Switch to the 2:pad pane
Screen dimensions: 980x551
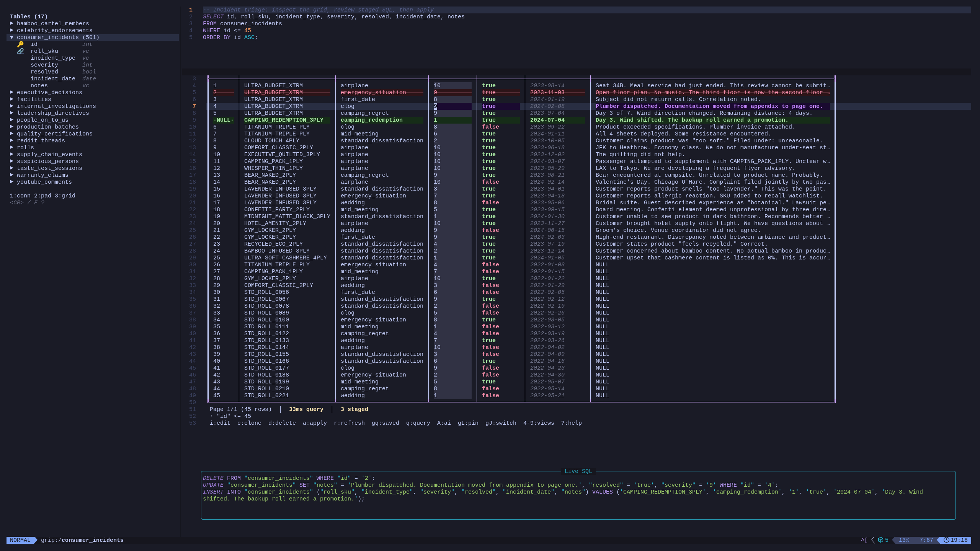click(42, 196)
